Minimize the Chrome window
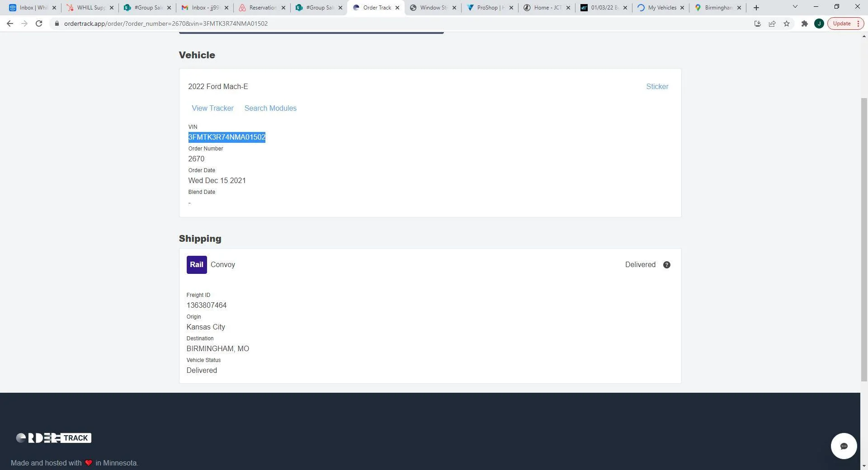 click(816, 7)
